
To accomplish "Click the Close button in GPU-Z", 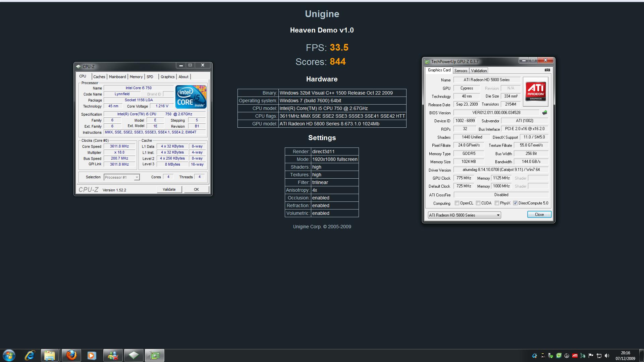I will [x=539, y=215].
